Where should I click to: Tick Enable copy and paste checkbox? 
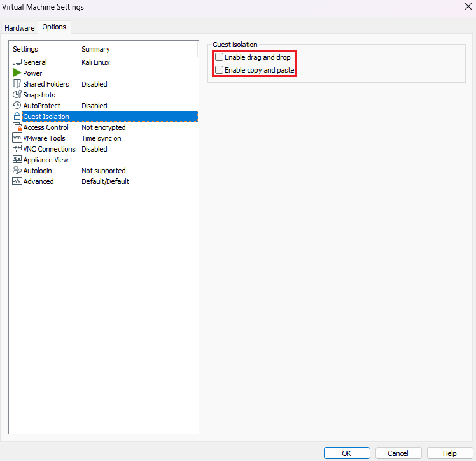tap(220, 69)
